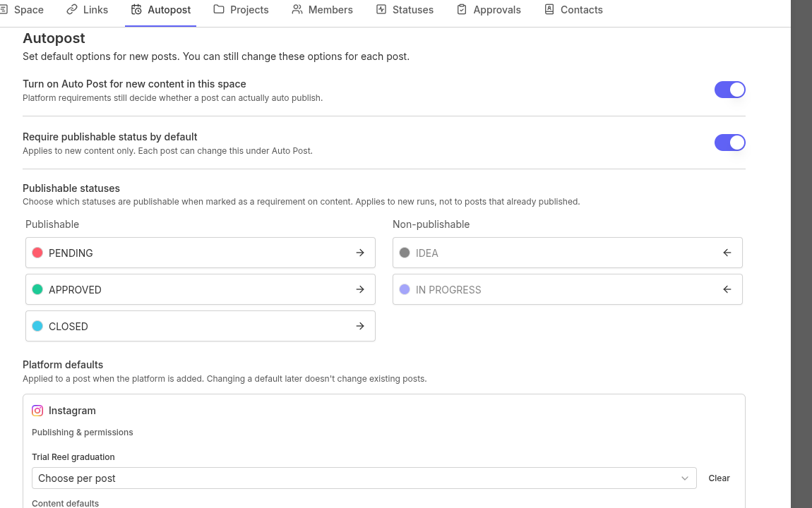Click the IDEA status label

[x=426, y=253]
